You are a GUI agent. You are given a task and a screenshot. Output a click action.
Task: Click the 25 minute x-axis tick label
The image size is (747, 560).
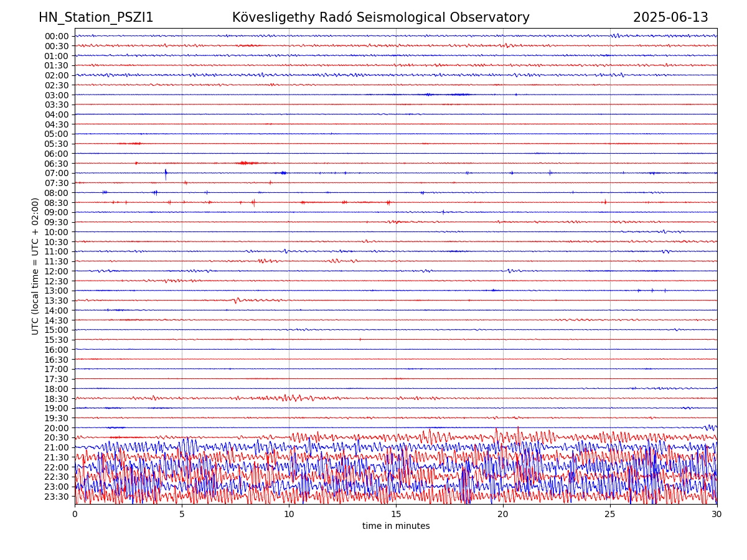(610, 515)
